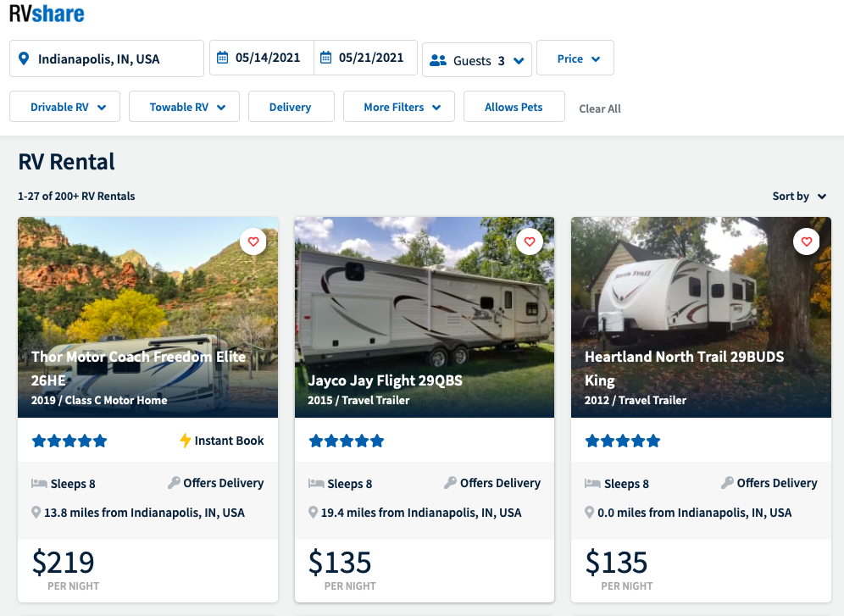This screenshot has height=616, width=844.
Task: Click the key icon on Heartland listing
Action: (727, 483)
